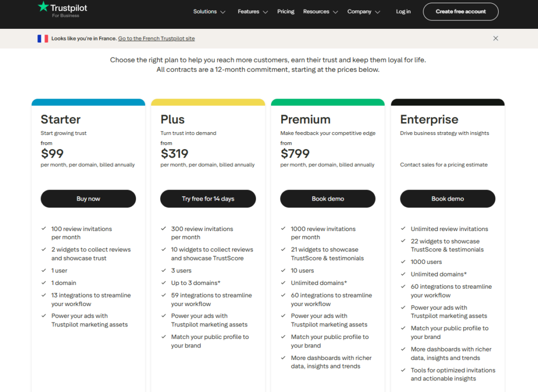This screenshot has height=392, width=538.
Task: Dismiss the France notice banner
Action: click(x=495, y=38)
